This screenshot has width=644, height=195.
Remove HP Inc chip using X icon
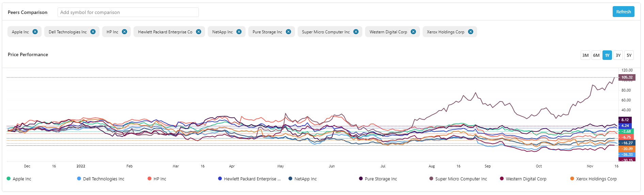coord(124,32)
